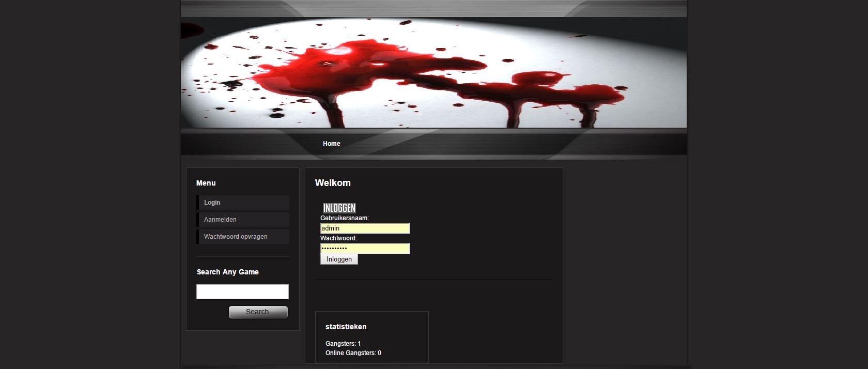The height and width of the screenshot is (369, 868).
Task: Click the Menu sidebar heading
Action: click(x=206, y=183)
